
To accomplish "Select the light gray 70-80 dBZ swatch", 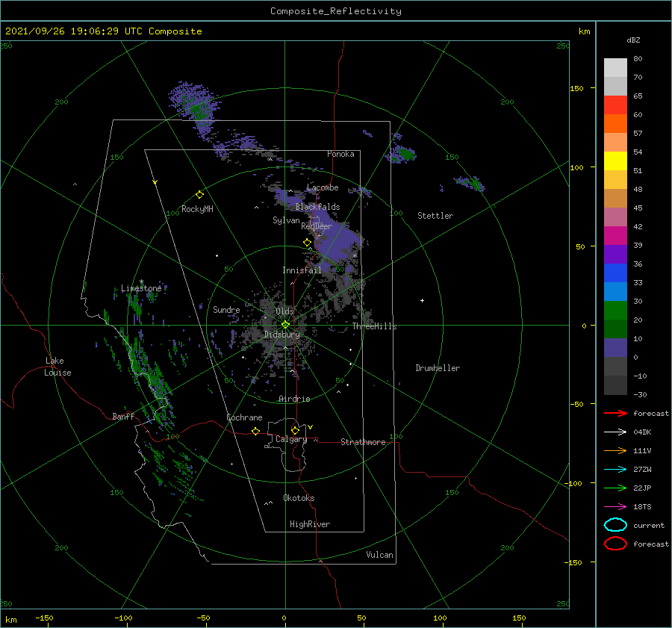I will click(x=615, y=68).
